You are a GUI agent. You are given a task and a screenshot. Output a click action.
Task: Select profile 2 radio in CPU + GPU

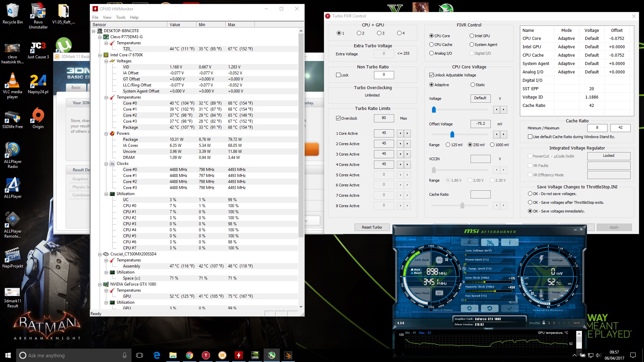click(x=359, y=33)
